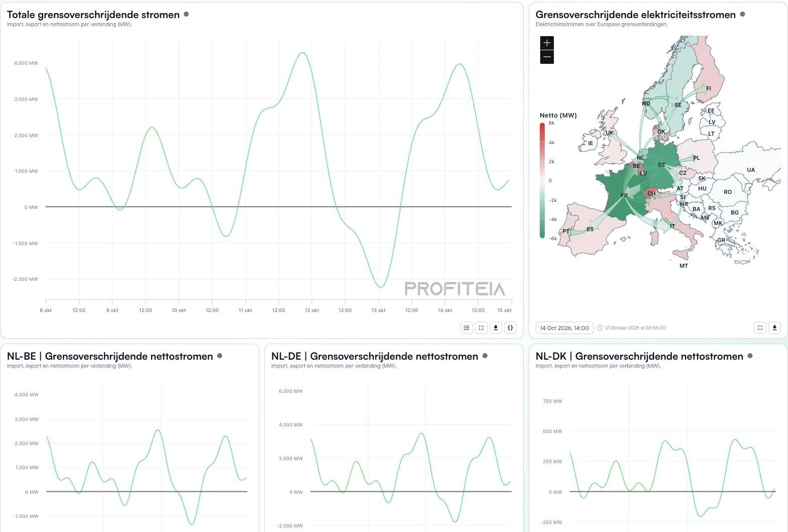This screenshot has height=532, width=788.
Task: Click '750 MW' label on NL-DK chart
Action: [553, 401]
